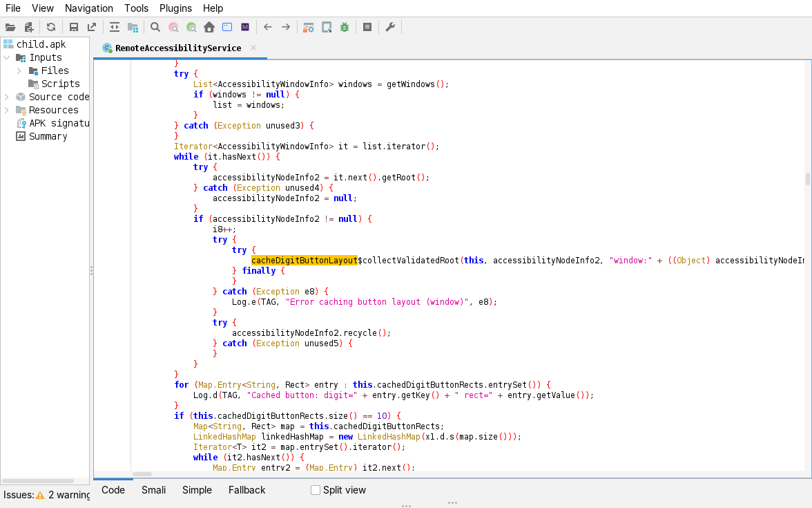Image resolution: width=812 pixels, height=508 pixels.
Task: Click the Reload toolbar icon
Action: 51,28
